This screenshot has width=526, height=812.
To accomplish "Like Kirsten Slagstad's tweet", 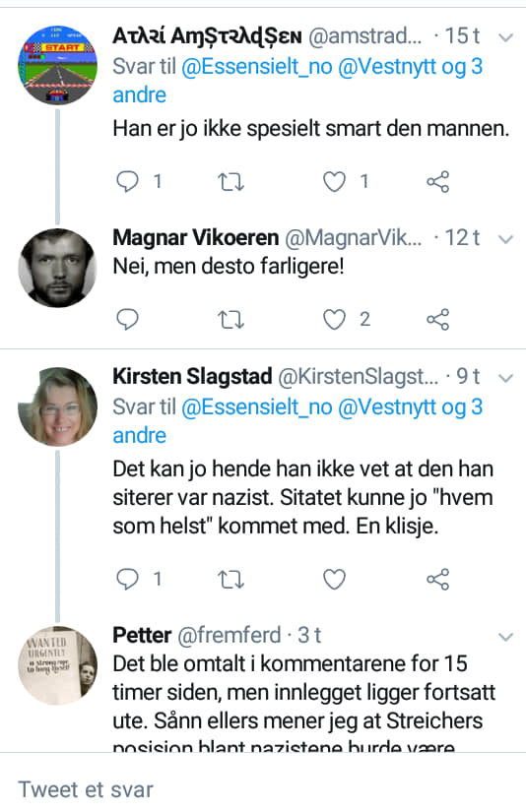I will [334, 579].
